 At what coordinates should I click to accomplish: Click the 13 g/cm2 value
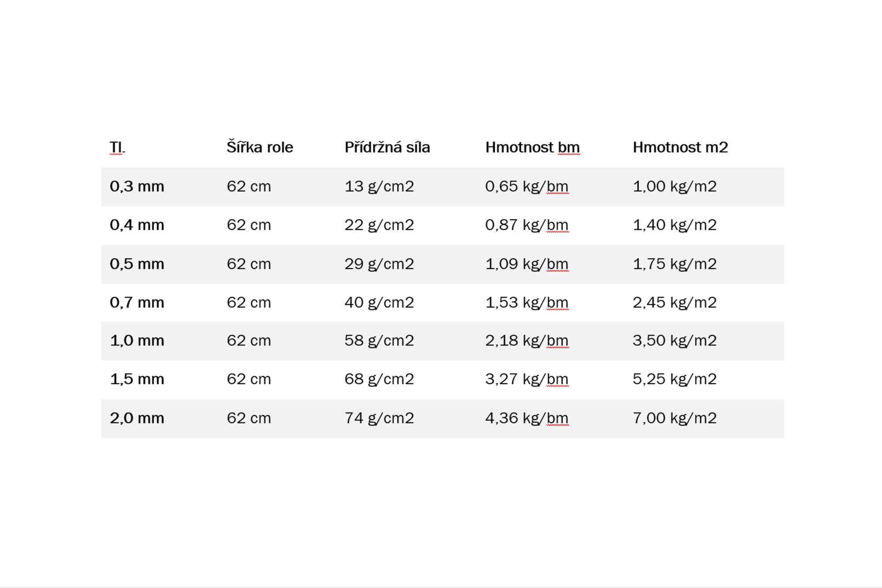click(x=379, y=187)
